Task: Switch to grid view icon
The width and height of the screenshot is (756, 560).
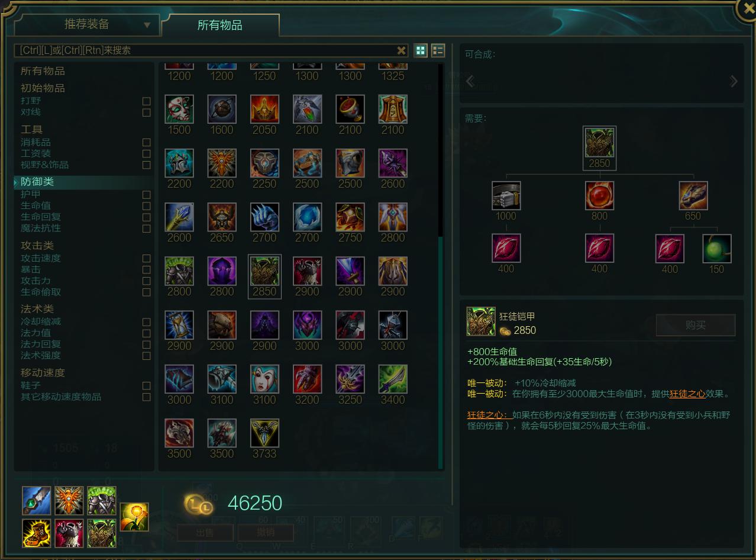Action: [421, 50]
